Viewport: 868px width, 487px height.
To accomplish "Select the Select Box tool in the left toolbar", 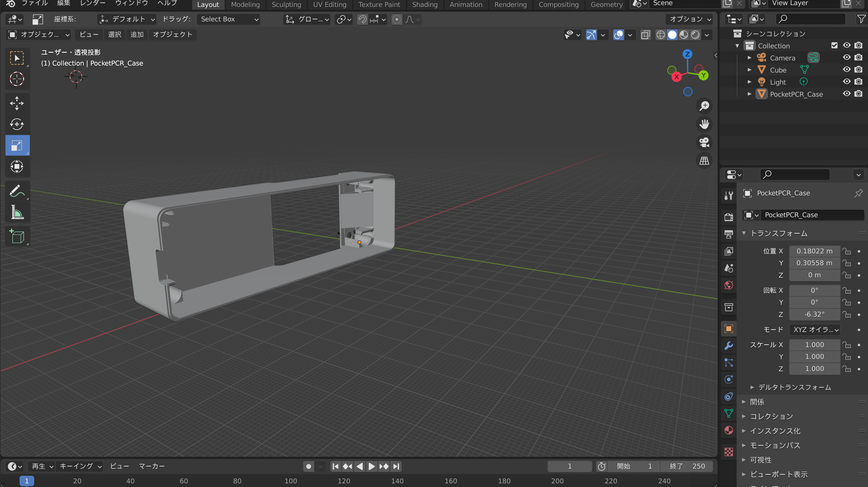I will (x=17, y=58).
